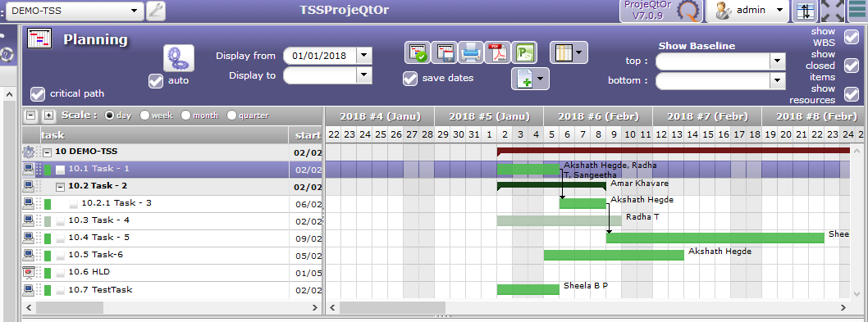Open the top baseline dropdown

coord(778,61)
